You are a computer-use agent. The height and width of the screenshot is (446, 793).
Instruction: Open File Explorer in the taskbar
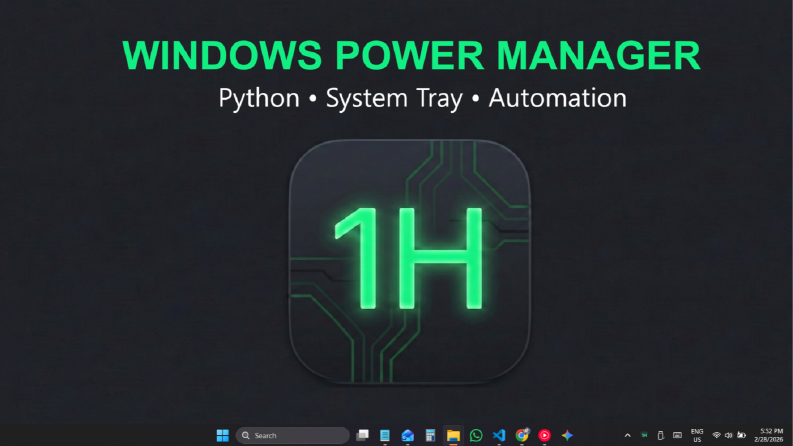[453, 435]
